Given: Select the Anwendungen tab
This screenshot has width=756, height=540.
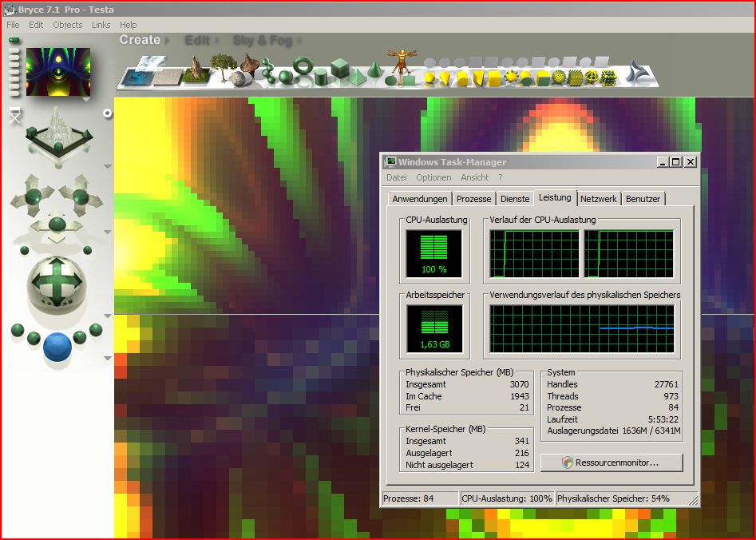Looking at the screenshot, I should click(x=419, y=199).
